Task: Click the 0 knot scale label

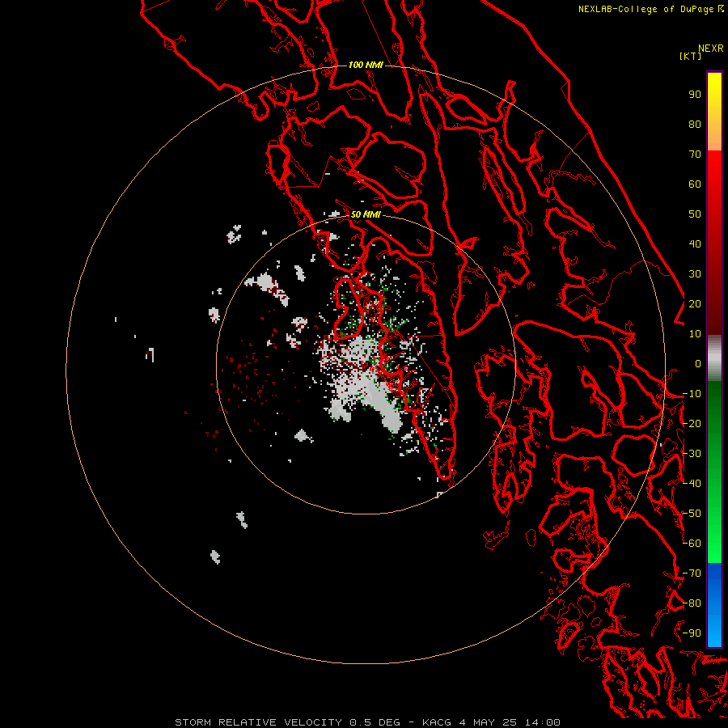Action: (698, 364)
